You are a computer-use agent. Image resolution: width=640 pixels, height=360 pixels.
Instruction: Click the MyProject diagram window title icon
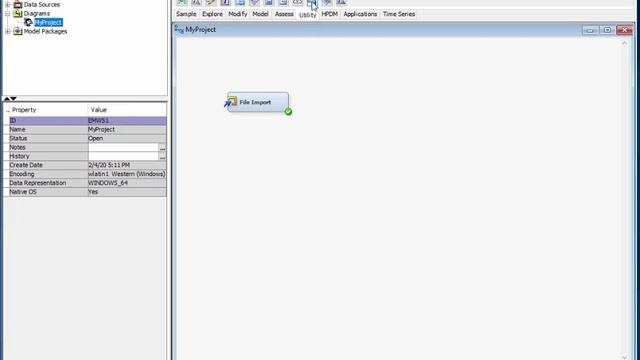tap(179, 30)
